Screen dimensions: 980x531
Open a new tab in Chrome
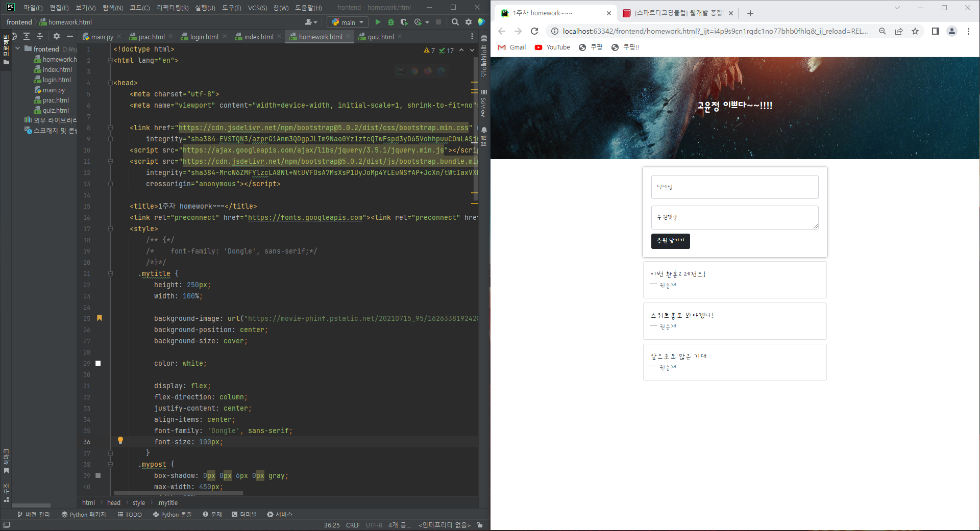pos(750,13)
